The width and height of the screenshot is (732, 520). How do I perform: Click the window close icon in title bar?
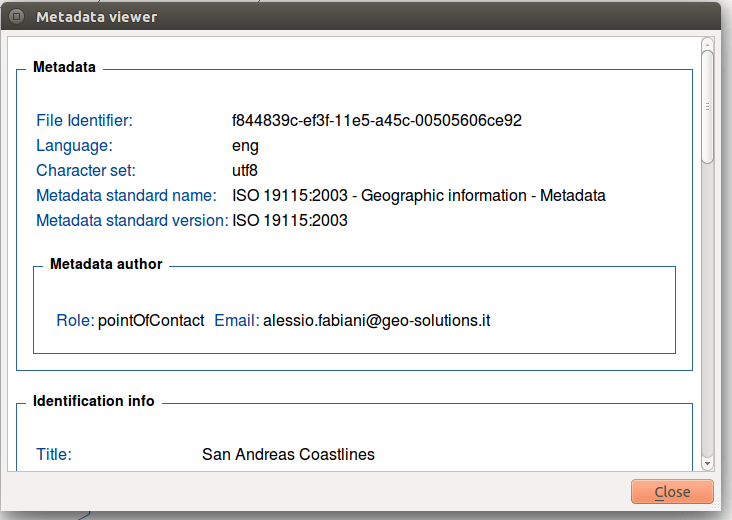[17, 17]
